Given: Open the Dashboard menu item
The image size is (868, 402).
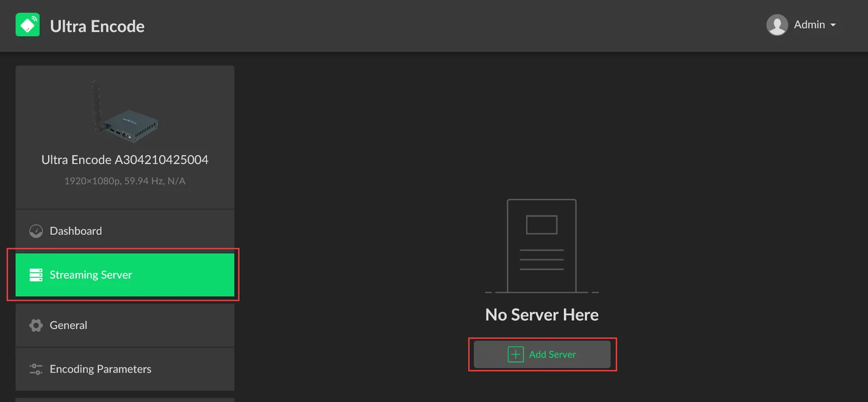Looking at the screenshot, I should (x=125, y=231).
